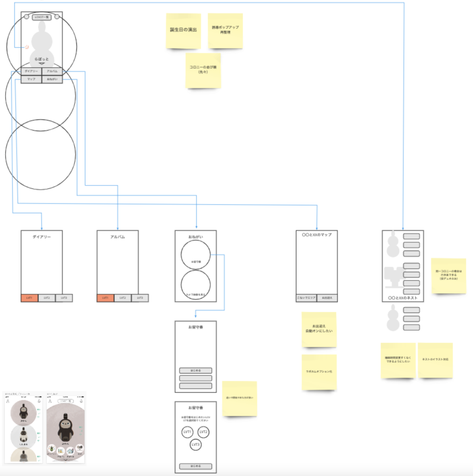Screen dimensions: 473x476
Task: Select the 誘導ポップアップ再整理 sticky note
Action: point(225,31)
